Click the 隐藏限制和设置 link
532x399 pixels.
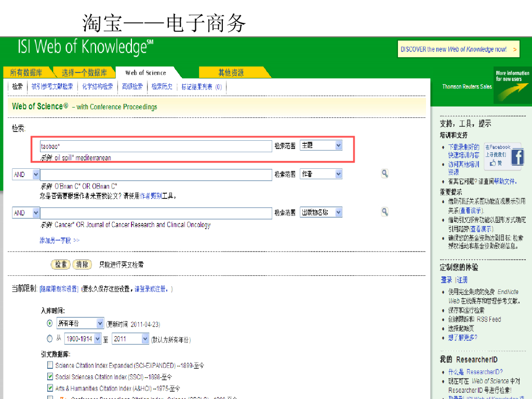(x=59, y=289)
